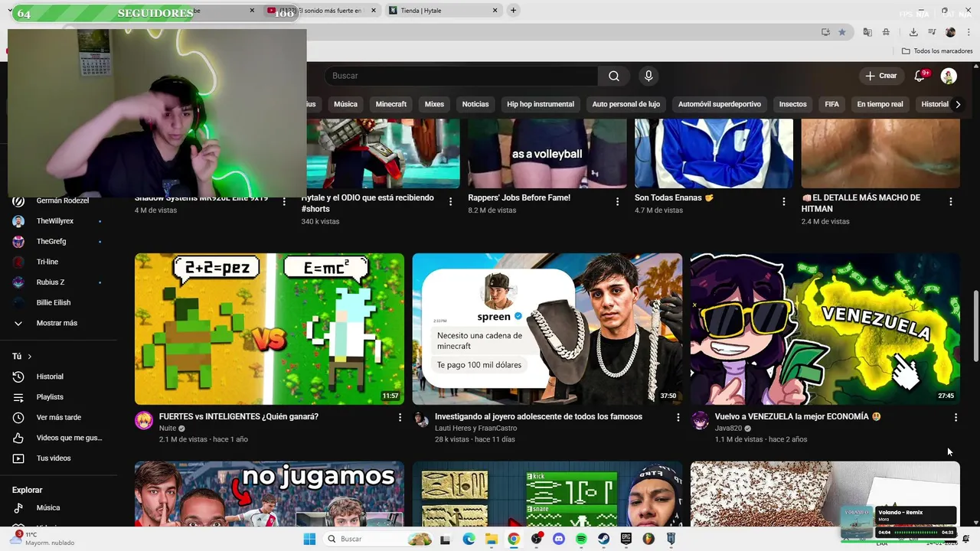Click the translate page icon
The width and height of the screenshot is (980, 551).
pos(867,32)
